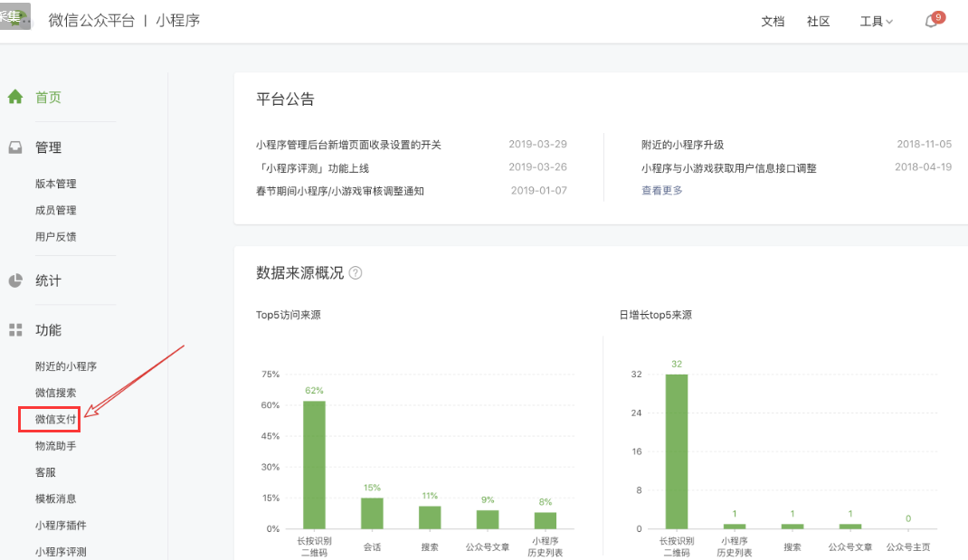Click the date 2019-03-29
The height and width of the screenshot is (560, 968).
[x=537, y=145]
